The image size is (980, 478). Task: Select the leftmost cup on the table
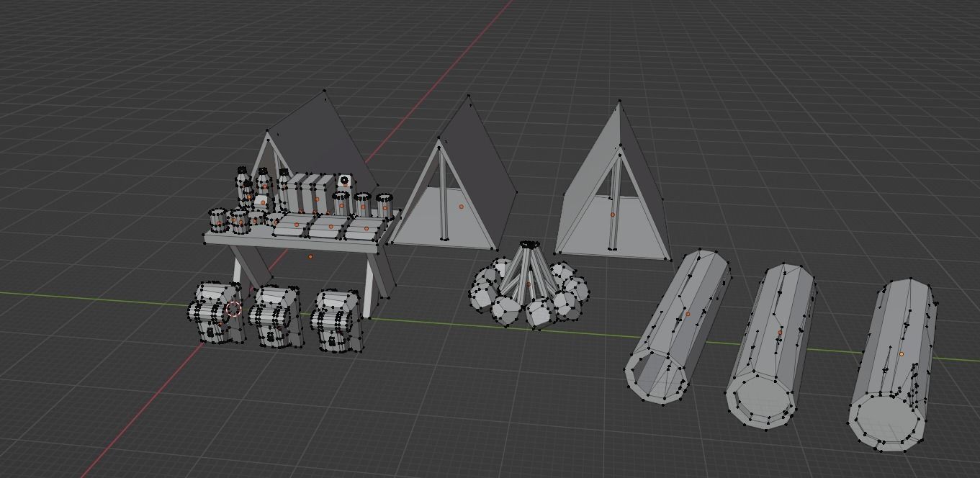pyautogui.click(x=217, y=220)
